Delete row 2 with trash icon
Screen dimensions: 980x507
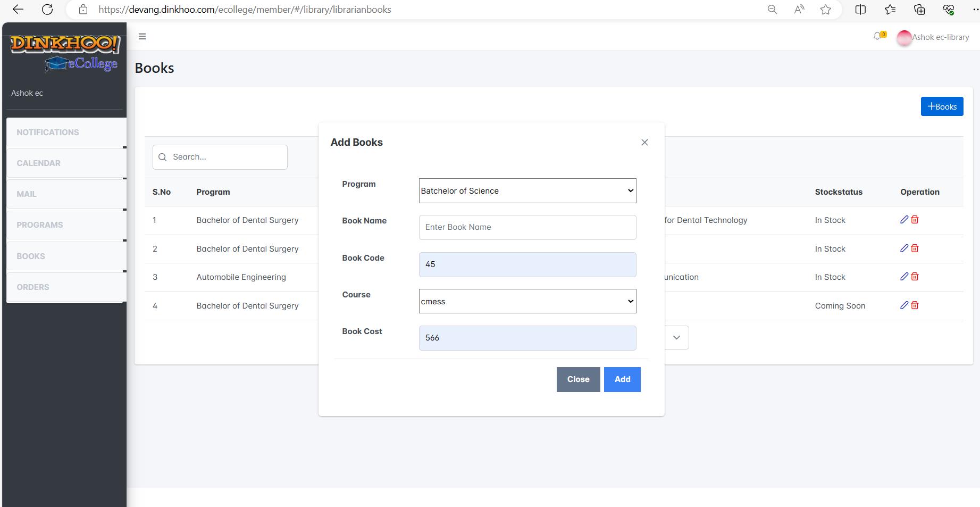(915, 248)
